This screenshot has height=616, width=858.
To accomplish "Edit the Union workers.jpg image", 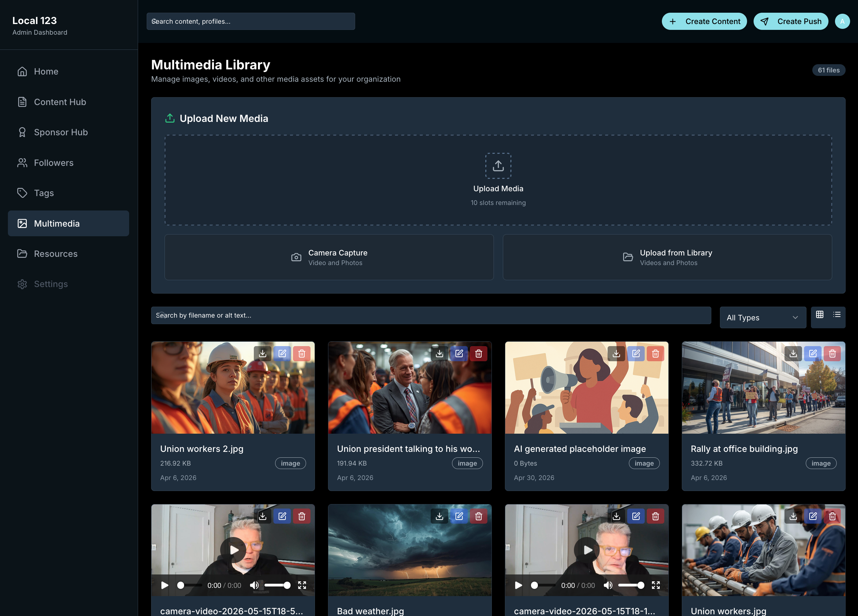I will (x=813, y=516).
